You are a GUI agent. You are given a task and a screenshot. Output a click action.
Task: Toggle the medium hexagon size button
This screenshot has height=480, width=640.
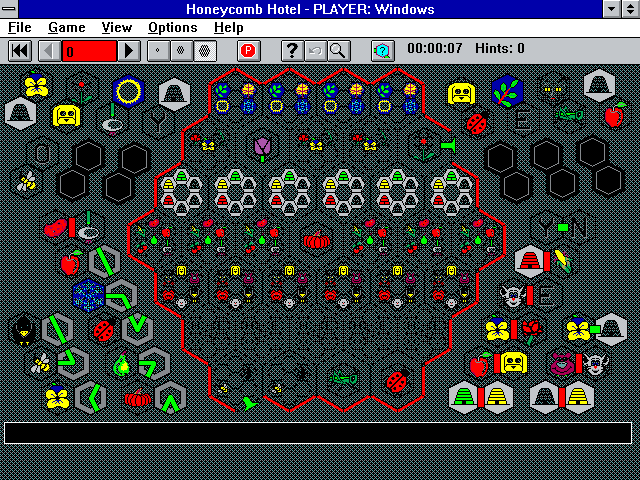click(x=181, y=50)
